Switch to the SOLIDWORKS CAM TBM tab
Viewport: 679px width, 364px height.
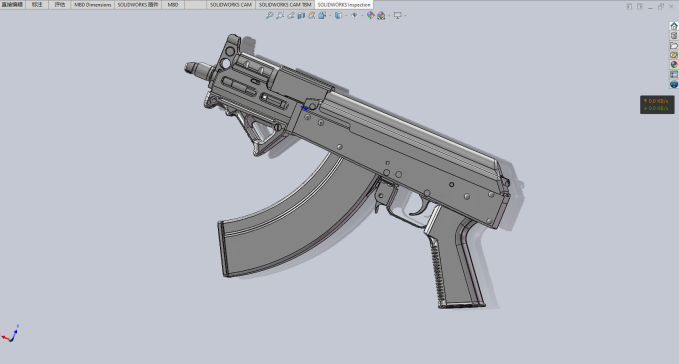click(x=285, y=5)
